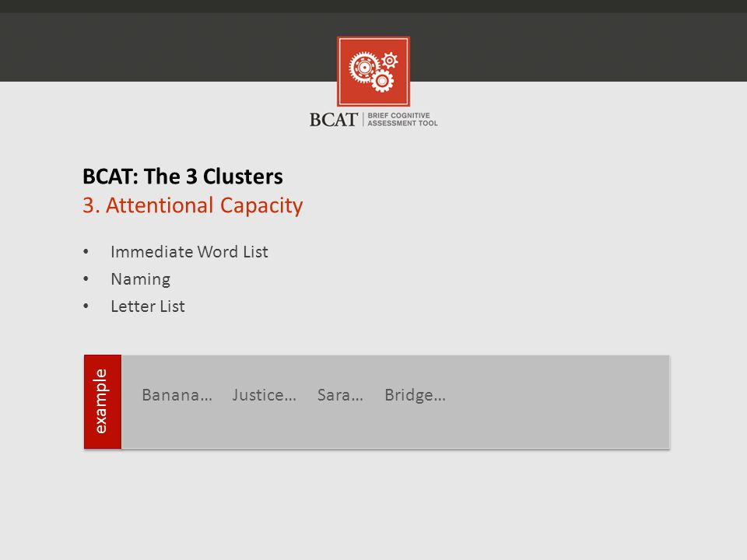Viewport: 747px width, 560px height.
Task: Click the word 'Banana…' in example box
Action: click(x=177, y=395)
